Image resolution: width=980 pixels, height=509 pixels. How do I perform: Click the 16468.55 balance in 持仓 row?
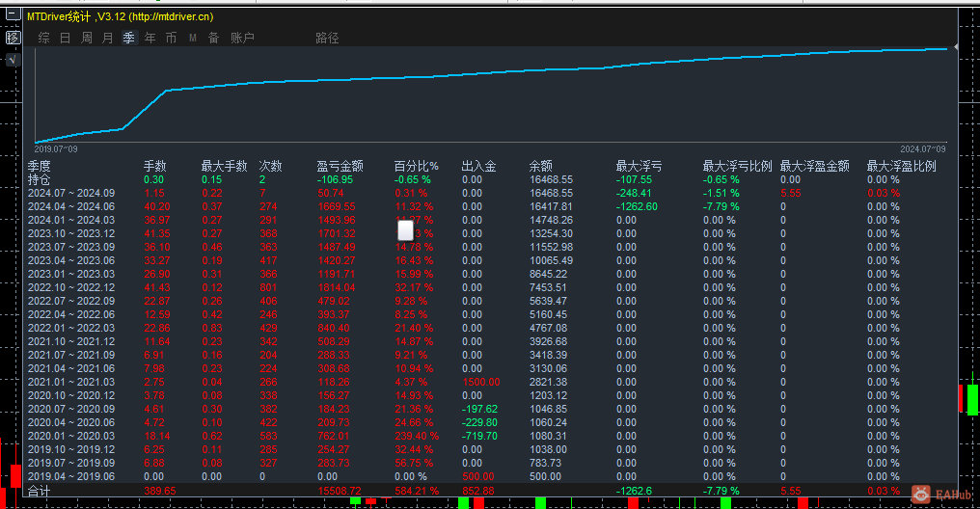pyautogui.click(x=552, y=180)
